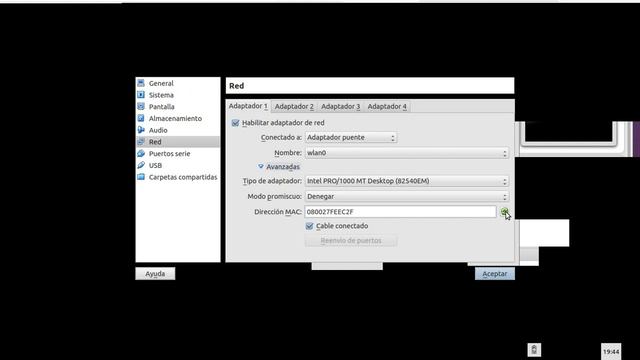Click the Dirección MAC input field
Viewport: 640px width, 360px height.
coord(400,212)
